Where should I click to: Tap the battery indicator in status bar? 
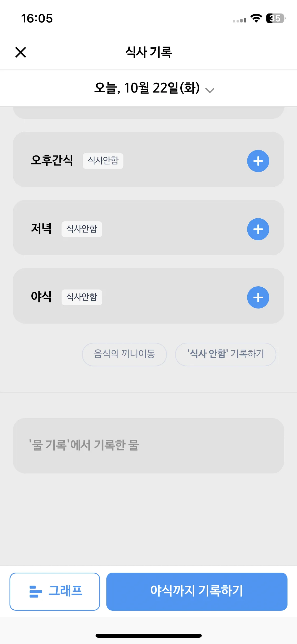pos(276,18)
